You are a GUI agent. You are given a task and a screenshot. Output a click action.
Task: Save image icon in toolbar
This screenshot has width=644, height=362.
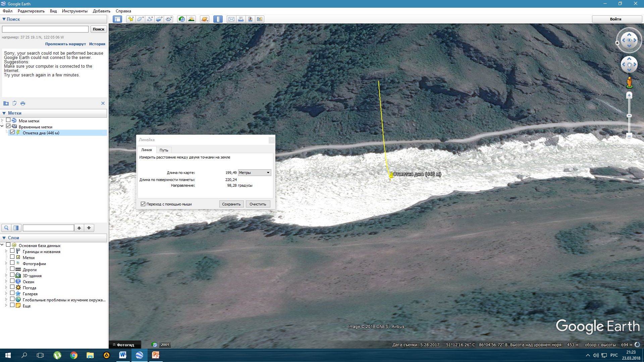click(250, 19)
